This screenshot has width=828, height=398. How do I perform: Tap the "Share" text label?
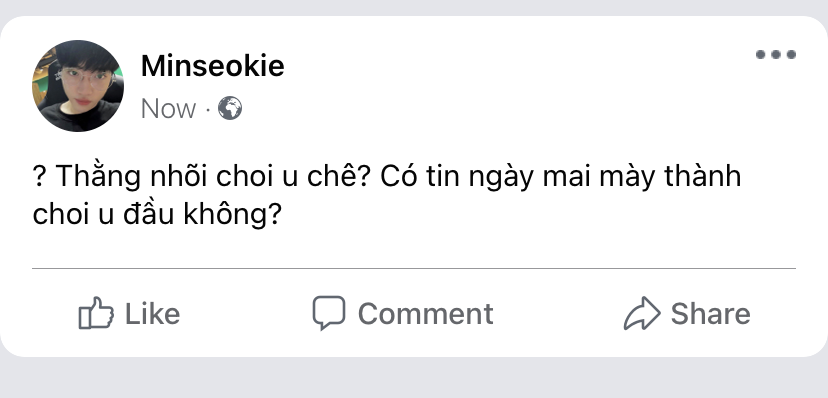point(710,314)
